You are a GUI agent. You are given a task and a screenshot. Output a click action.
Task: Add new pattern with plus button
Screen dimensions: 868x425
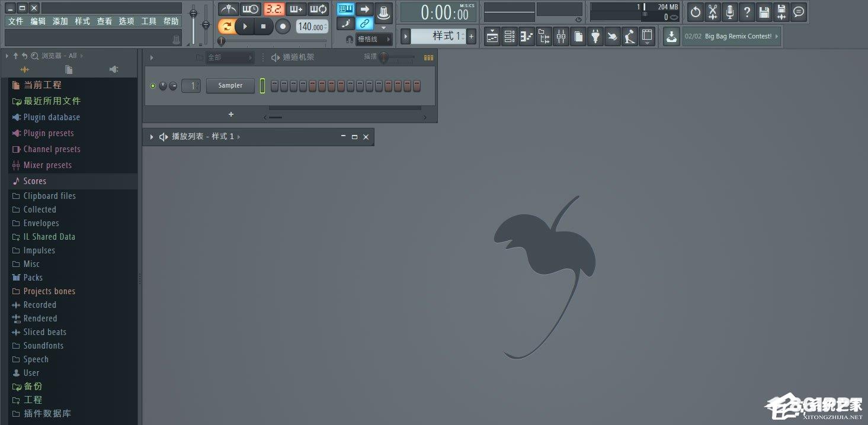click(x=472, y=36)
